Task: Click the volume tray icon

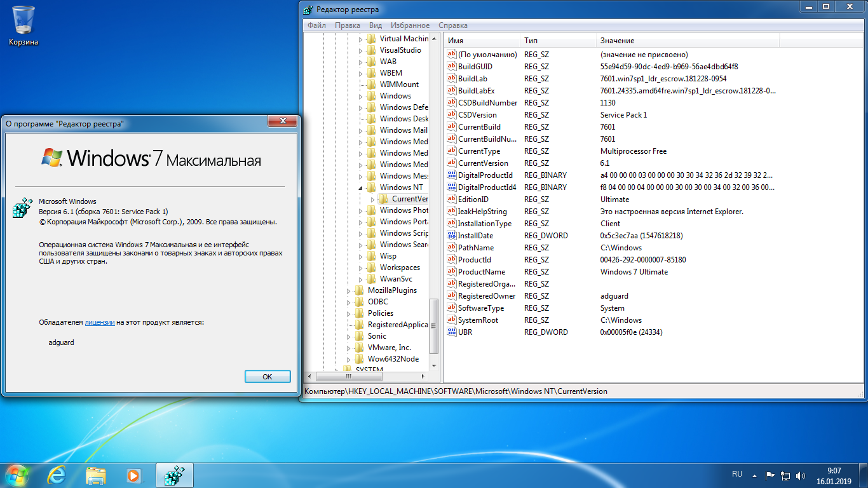Action: pos(801,475)
